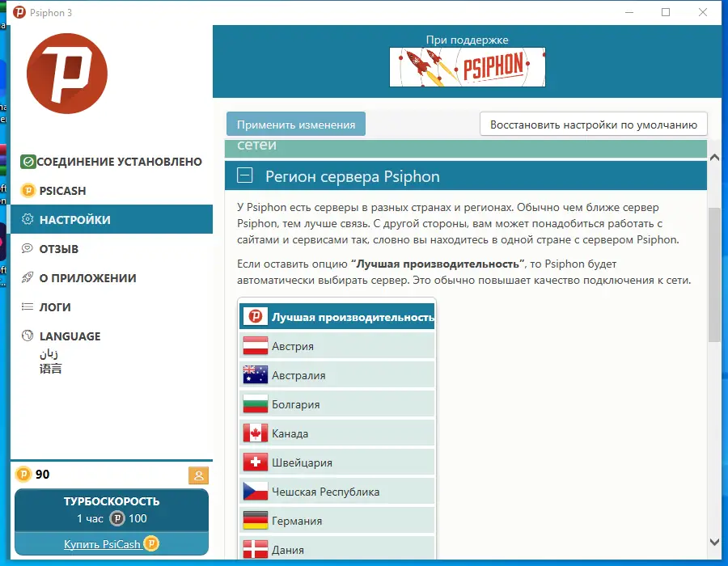Buy Турбоскорость 1 час for 100
728x566 pixels.
(x=112, y=510)
